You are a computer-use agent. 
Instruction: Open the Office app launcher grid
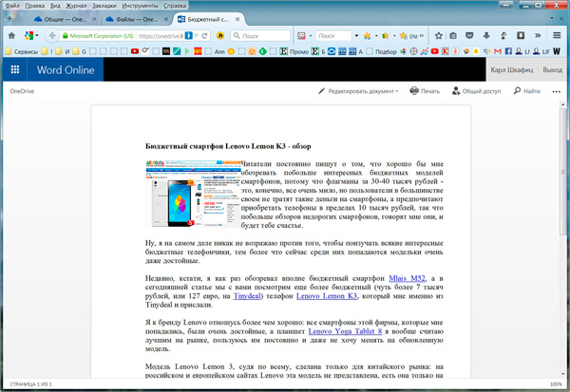(x=15, y=69)
